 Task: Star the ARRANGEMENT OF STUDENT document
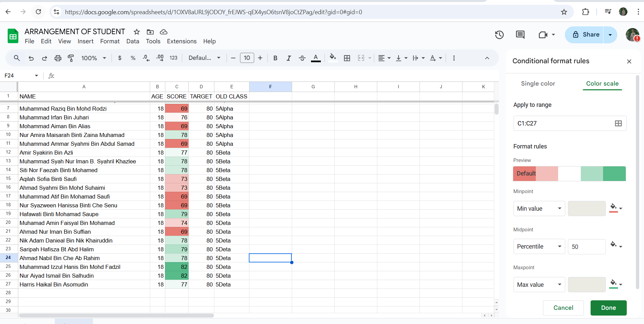click(137, 32)
